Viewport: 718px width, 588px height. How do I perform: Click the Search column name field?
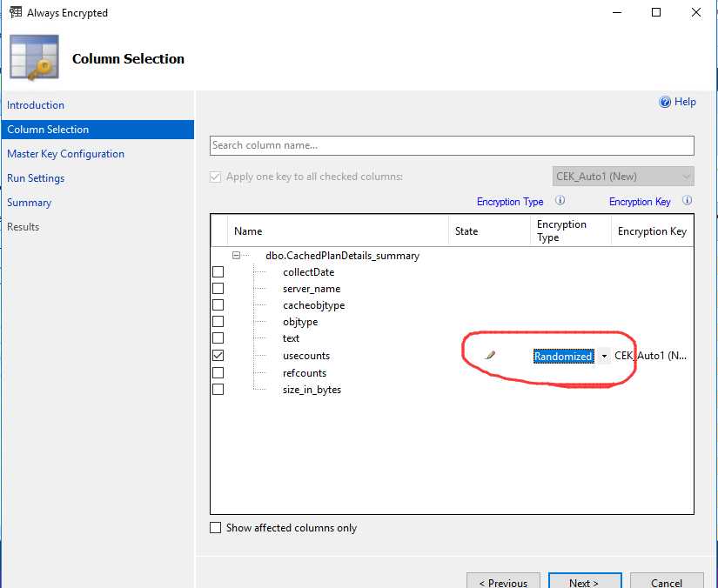[452, 145]
